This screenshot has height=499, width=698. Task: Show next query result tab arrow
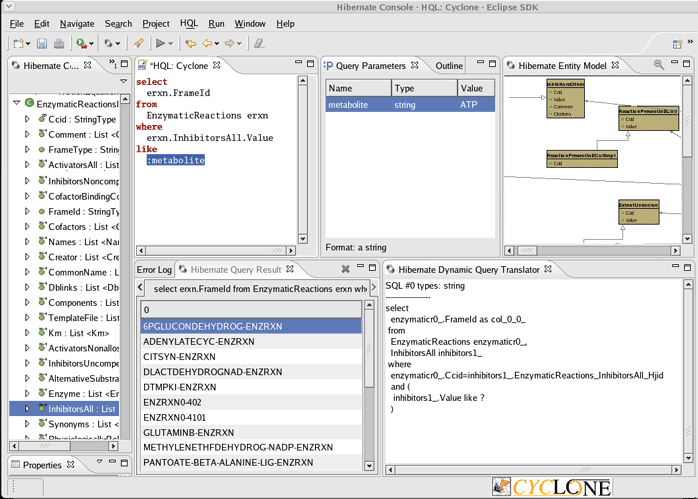pos(373,288)
